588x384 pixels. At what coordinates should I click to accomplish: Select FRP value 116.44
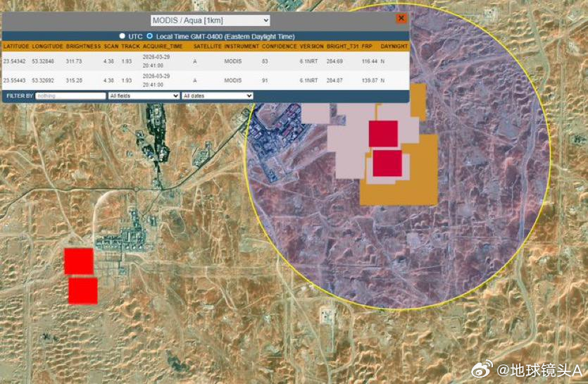(370, 61)
